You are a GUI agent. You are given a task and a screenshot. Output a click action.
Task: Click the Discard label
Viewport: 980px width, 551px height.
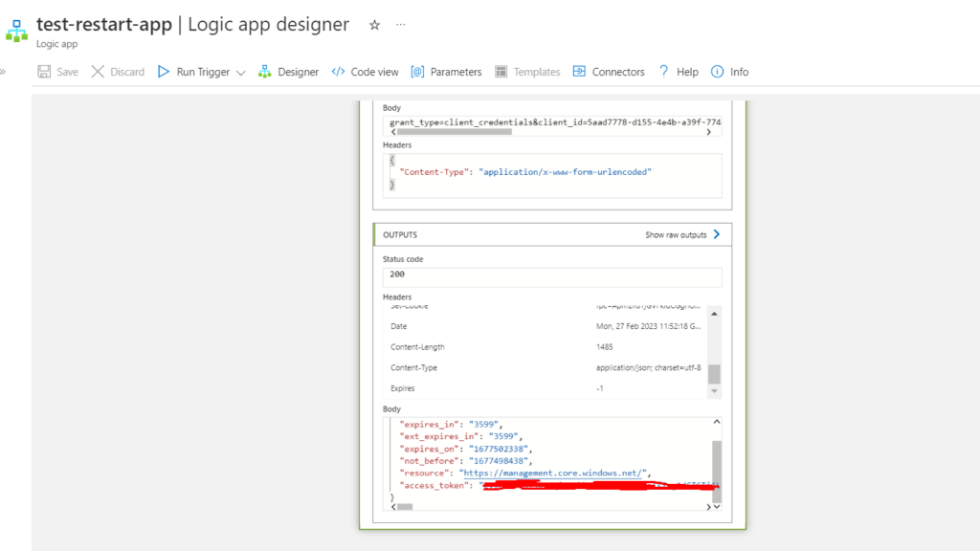[x=127, y=72]
